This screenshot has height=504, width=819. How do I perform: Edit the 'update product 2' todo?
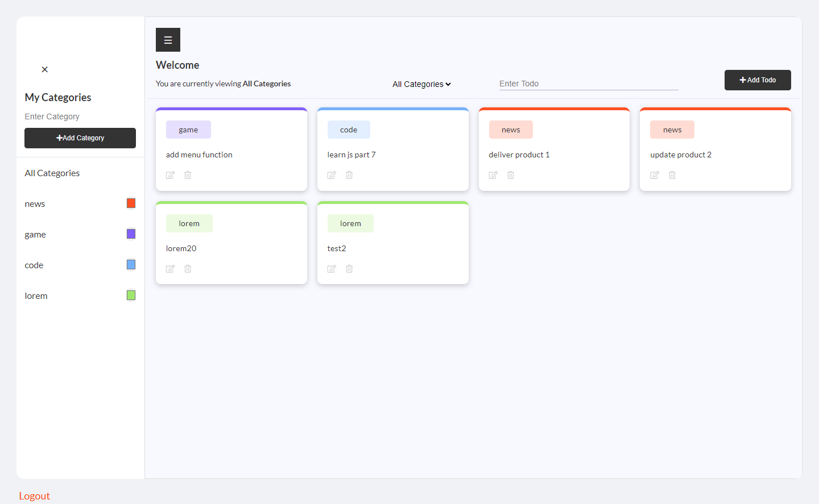pos(655,175)
